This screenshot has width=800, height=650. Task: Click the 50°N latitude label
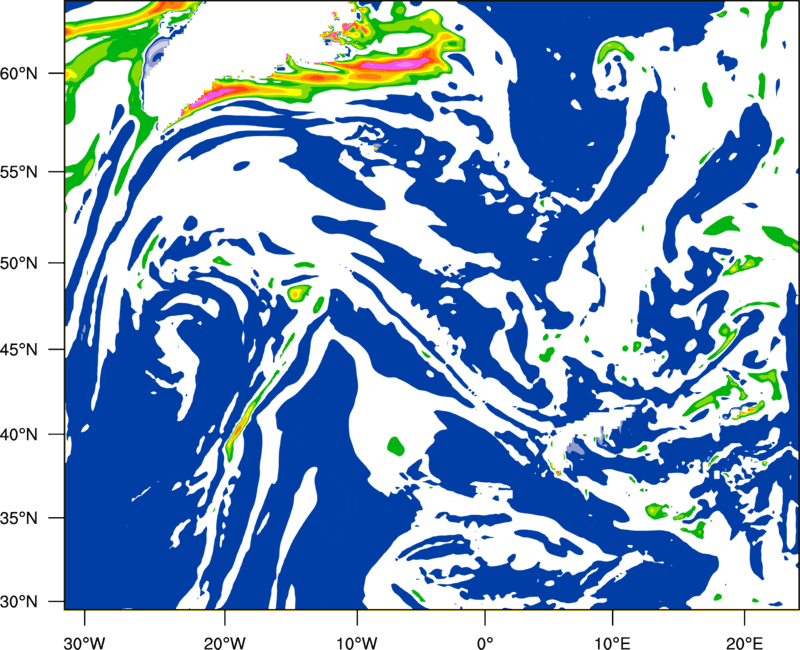[19, 263]
